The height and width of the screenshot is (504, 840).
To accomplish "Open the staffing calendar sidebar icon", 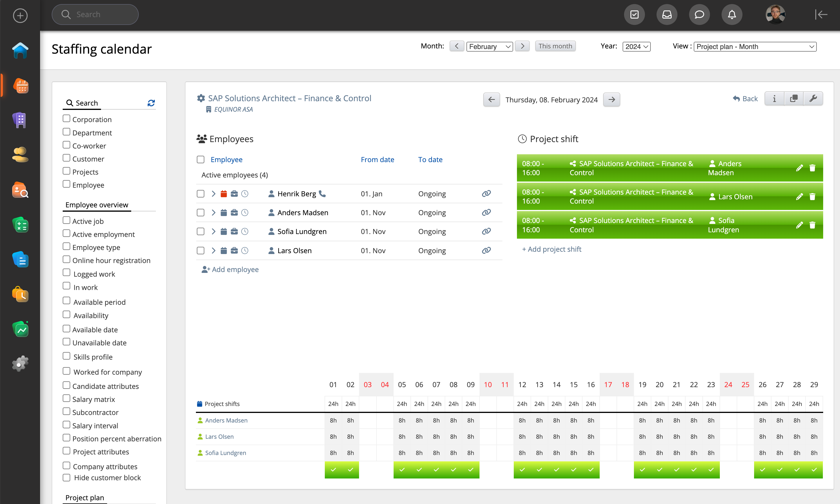I will (x=20, y=86).
